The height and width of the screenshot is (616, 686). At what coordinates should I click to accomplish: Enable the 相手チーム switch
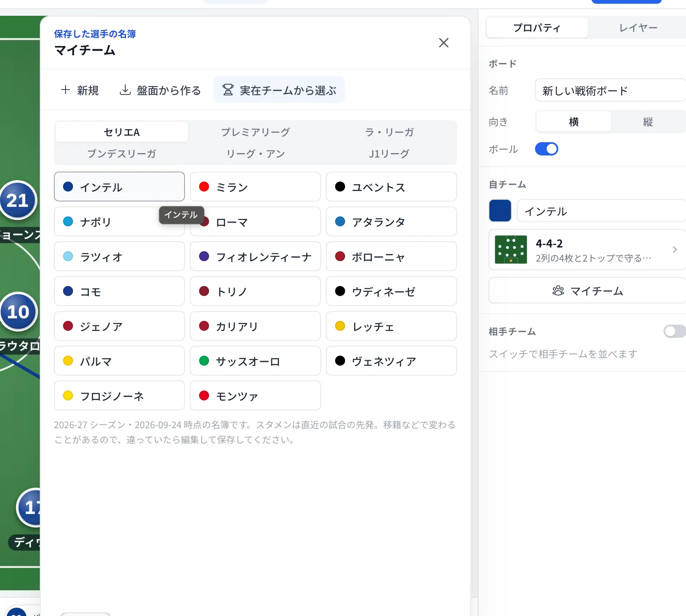(674, 331)
